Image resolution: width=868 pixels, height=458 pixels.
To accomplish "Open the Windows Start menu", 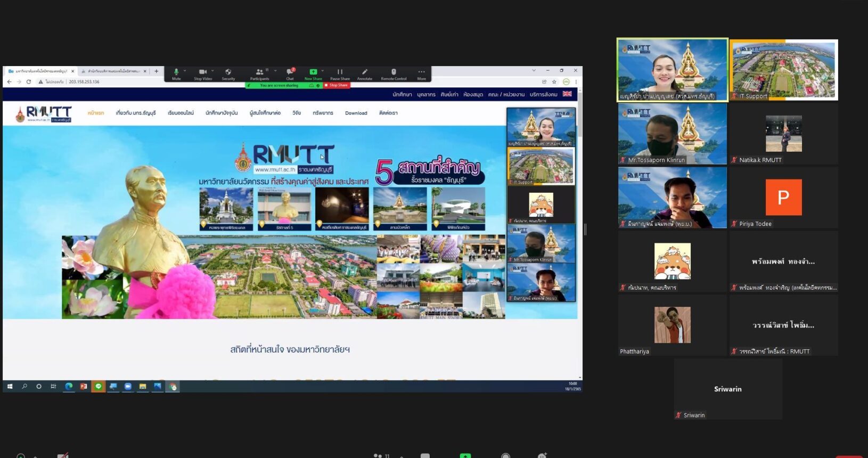I will pyautogui.click(x=10, y=386).
